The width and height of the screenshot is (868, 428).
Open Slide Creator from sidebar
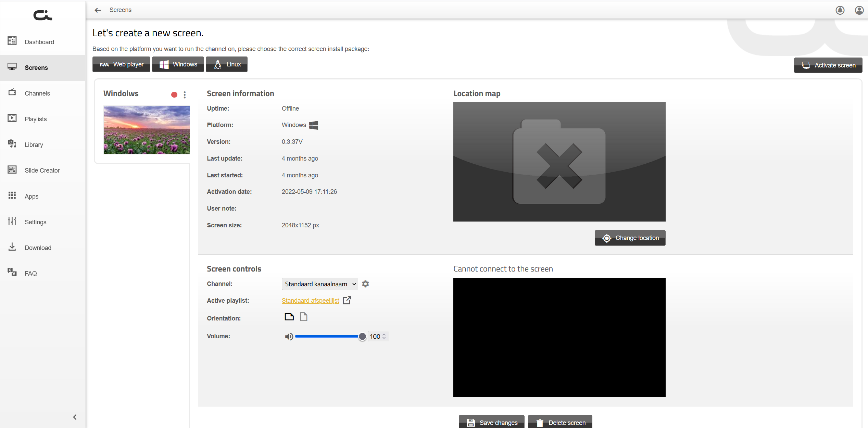click(x=42, y=171)
